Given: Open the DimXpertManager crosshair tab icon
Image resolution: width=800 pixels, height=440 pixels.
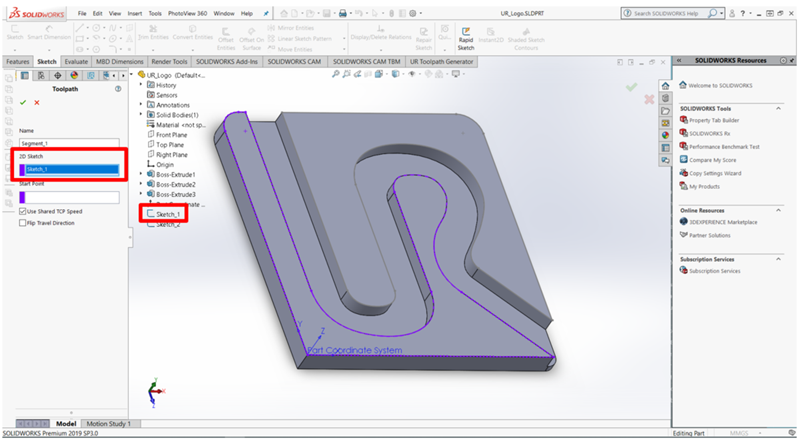Looking at the screenshot, I should point(58,76).
